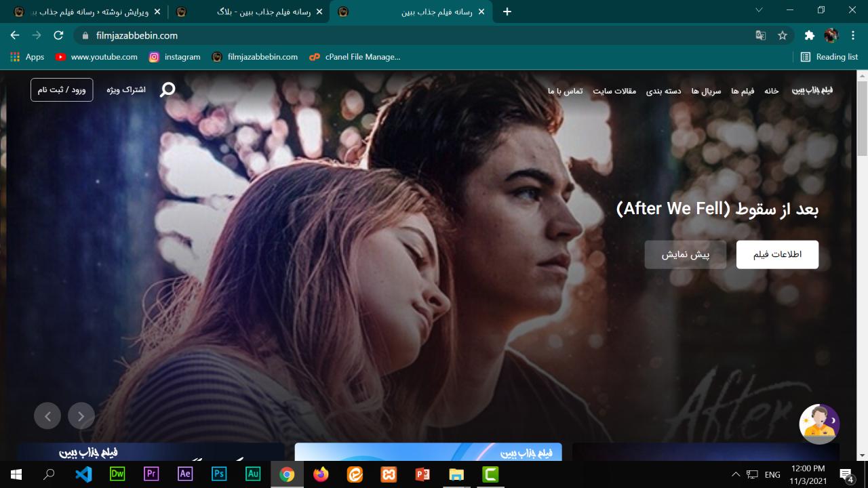Open Camtasia from the taskbar
868x488 pixels.
pos(490,474)
